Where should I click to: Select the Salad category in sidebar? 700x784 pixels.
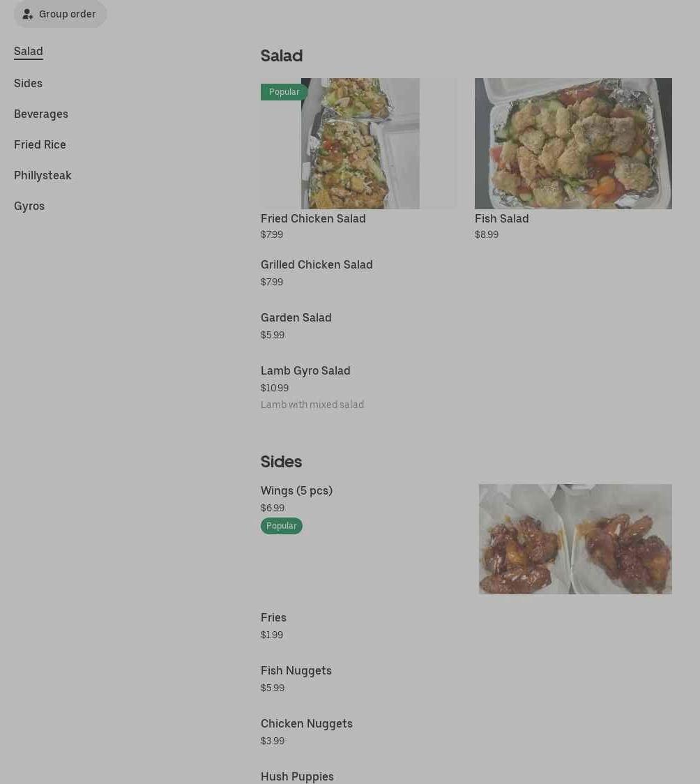29,52
